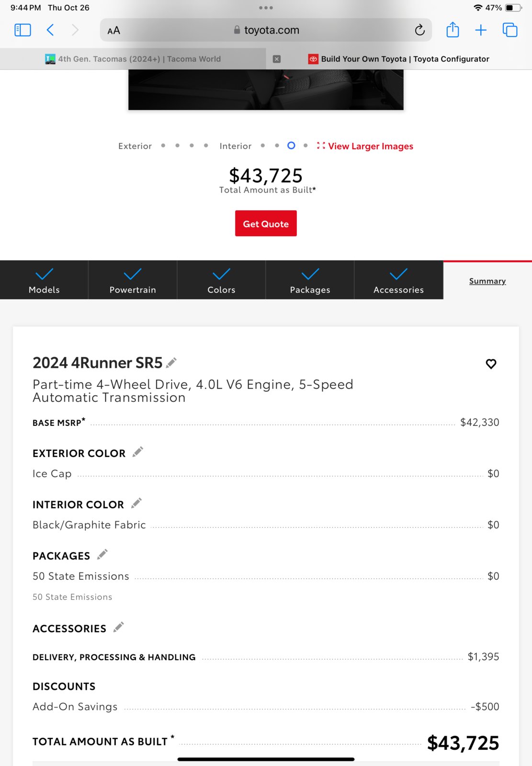532x766 pixels.
Task: Tap the clock showing 9:44 PM
Action: tap(26, 8)
